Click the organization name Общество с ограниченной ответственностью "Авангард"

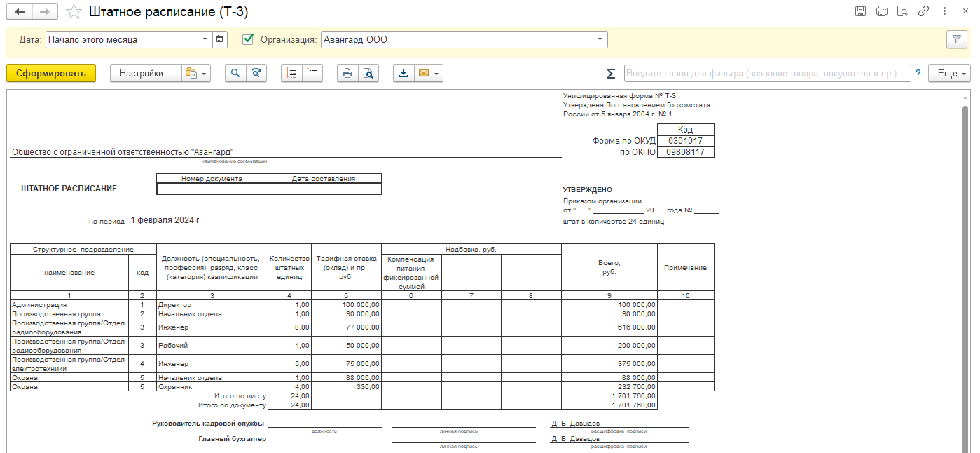(x=123, y=152)
